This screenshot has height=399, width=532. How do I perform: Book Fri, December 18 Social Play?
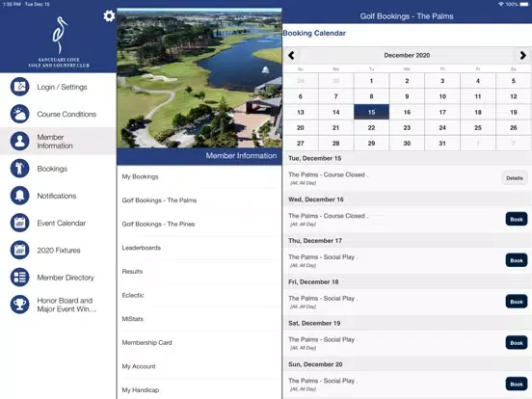[x=517, y=302]
